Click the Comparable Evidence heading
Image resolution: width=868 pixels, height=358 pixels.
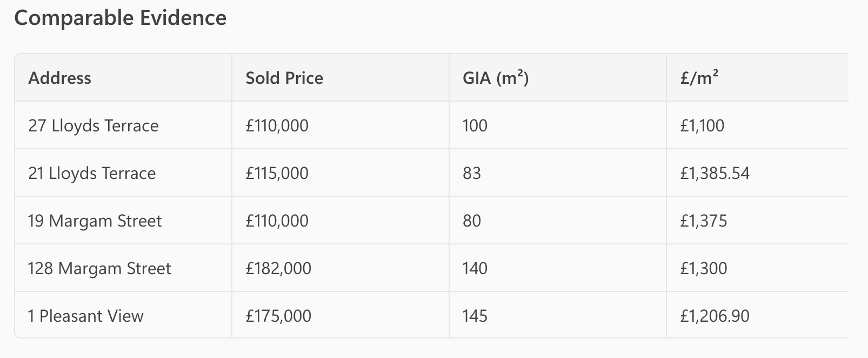(120, 18)
